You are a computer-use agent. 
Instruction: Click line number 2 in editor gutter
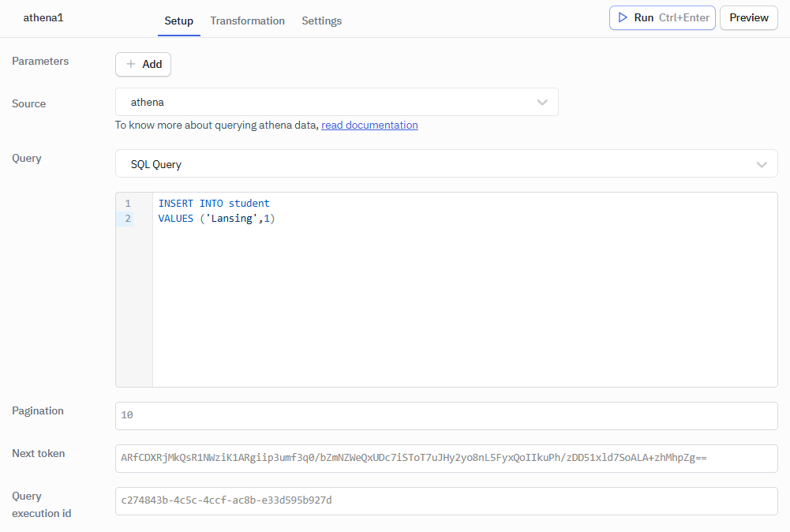128,219
